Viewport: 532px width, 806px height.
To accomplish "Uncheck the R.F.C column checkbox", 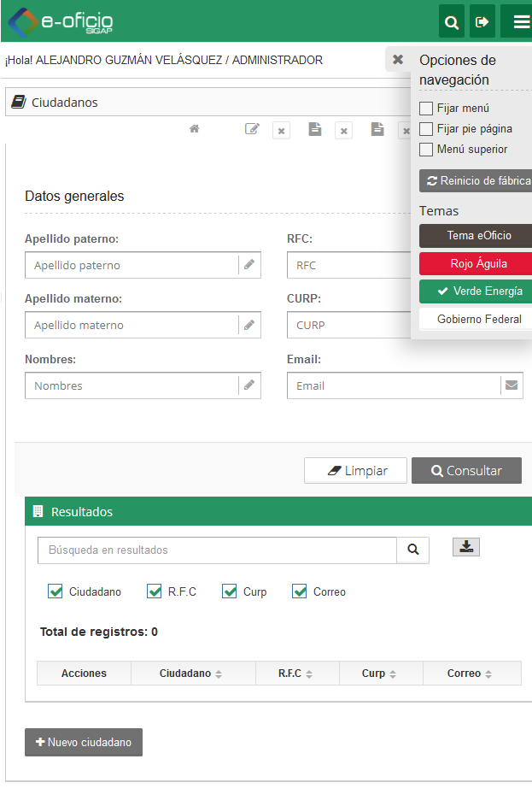I will pos(154,591).
